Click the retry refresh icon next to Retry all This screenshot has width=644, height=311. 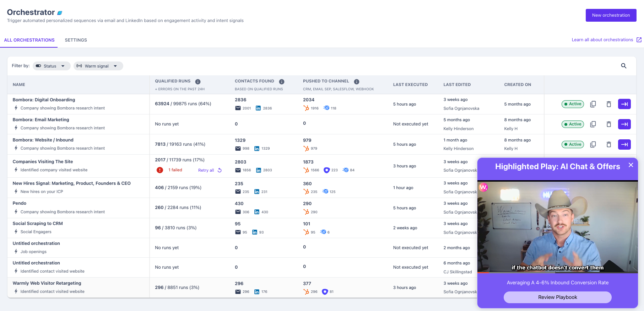(220, 170)
